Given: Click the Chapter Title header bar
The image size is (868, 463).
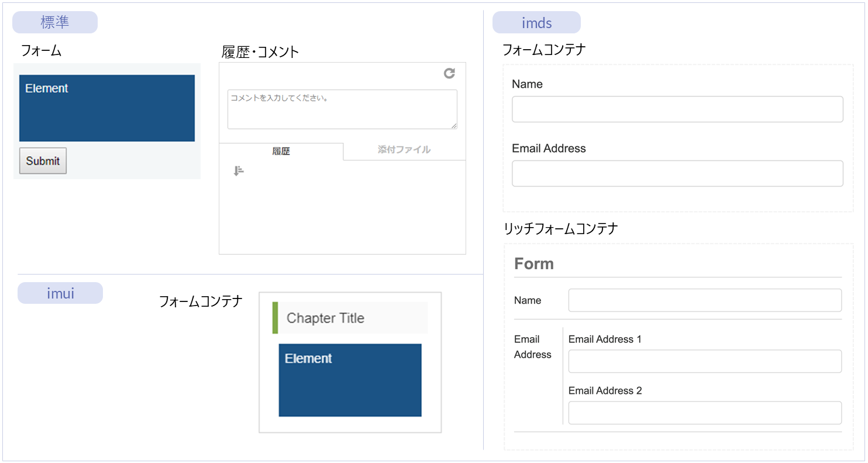Looking at the screenshot, I should tap(350, 318).
